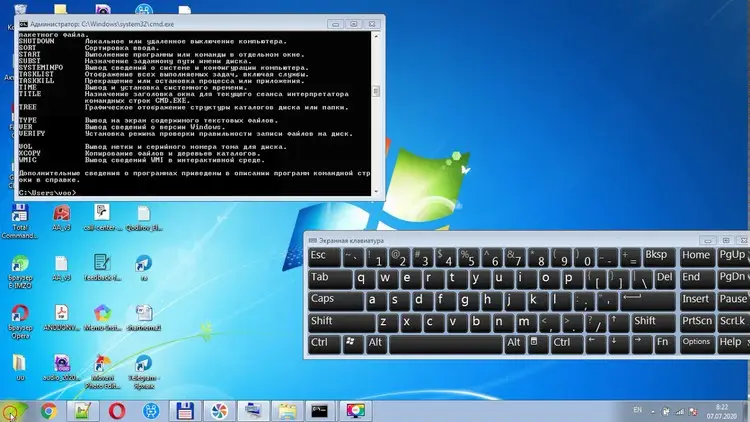Click the 'q' key on keyboard
Image resolution: width=750 pixels, height=422 pixels.
pos(364,279)
